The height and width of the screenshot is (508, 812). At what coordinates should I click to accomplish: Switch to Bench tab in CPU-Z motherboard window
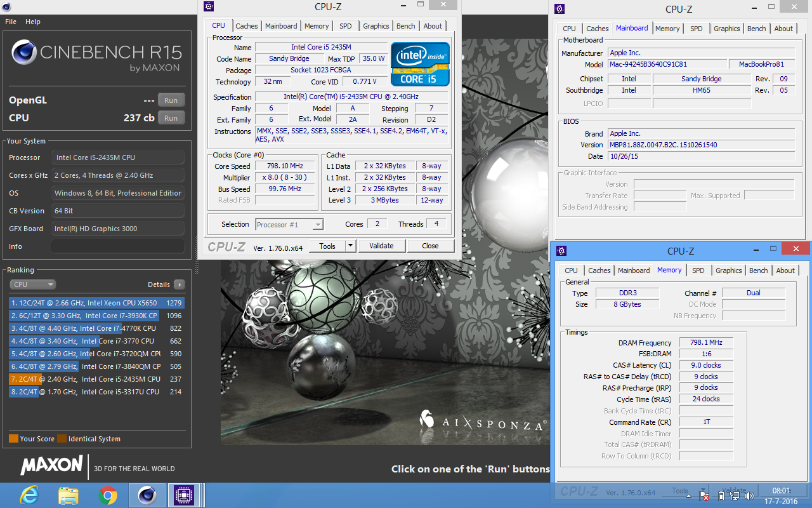(757, 29)
